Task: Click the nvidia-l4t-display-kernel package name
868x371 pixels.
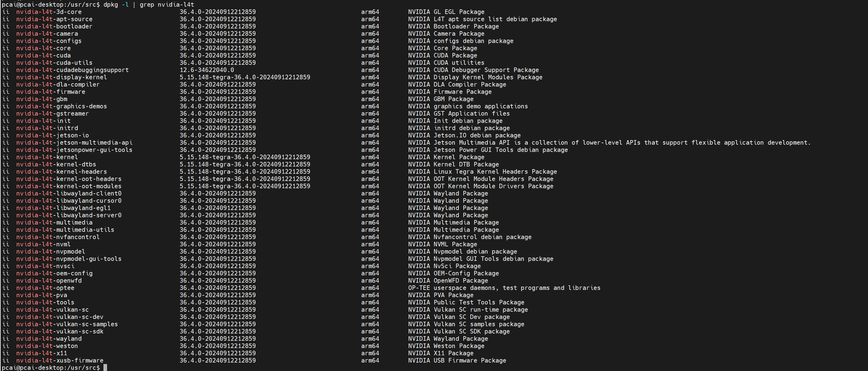Action: point(62,77)
